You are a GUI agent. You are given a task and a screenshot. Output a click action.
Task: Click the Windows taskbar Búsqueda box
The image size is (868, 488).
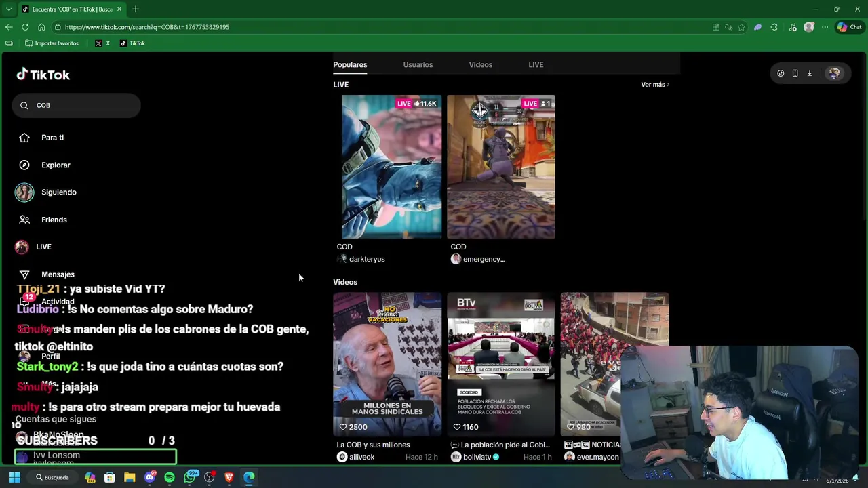(x=53, y=477)
